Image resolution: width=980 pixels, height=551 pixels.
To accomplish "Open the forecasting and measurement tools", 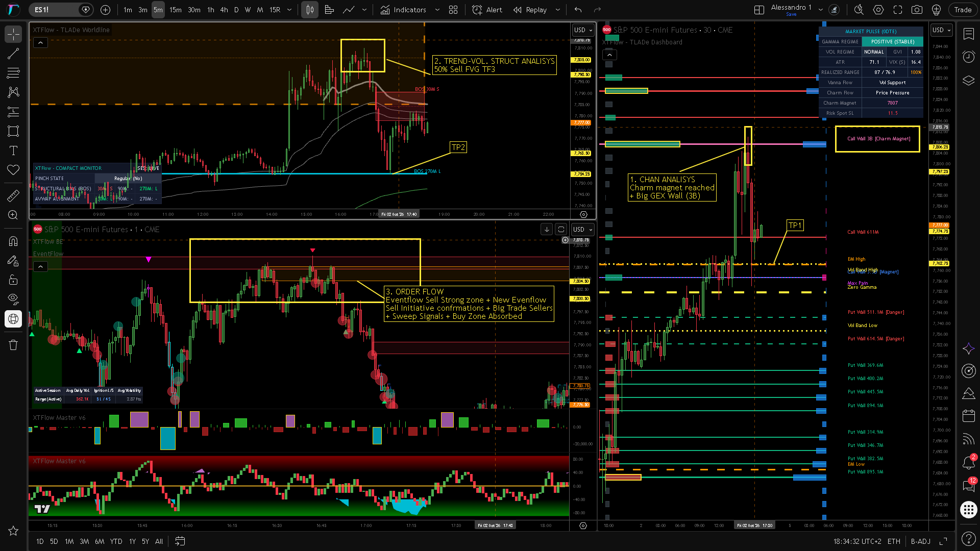I will [13, 112].
